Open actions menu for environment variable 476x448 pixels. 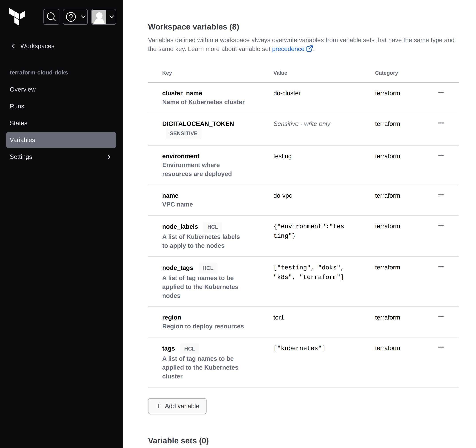441,155
